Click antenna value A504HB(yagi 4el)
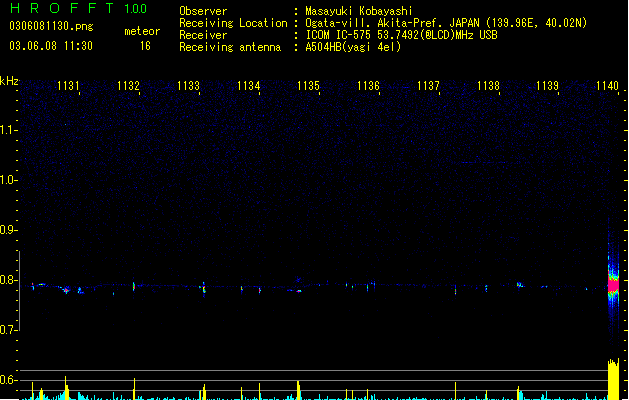This screenshot has height=400, width=629. pos(353,47)
